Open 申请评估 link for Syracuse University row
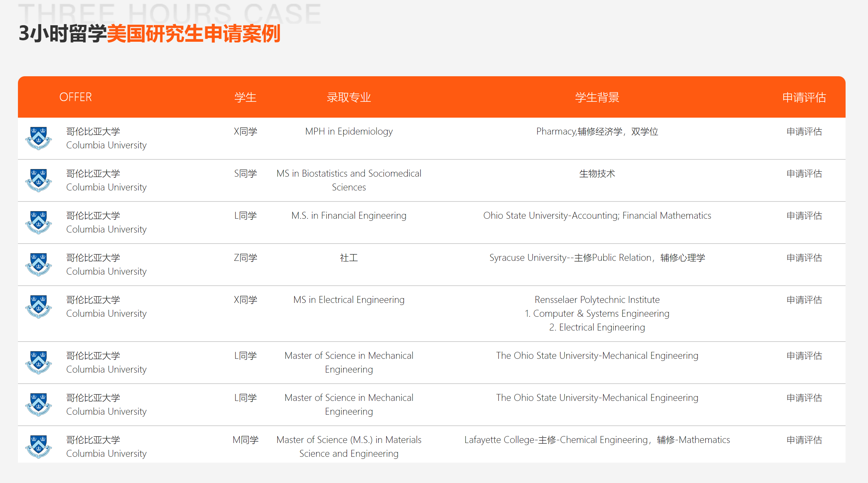This screenshot has height=483, width=868. coord(804,258)
